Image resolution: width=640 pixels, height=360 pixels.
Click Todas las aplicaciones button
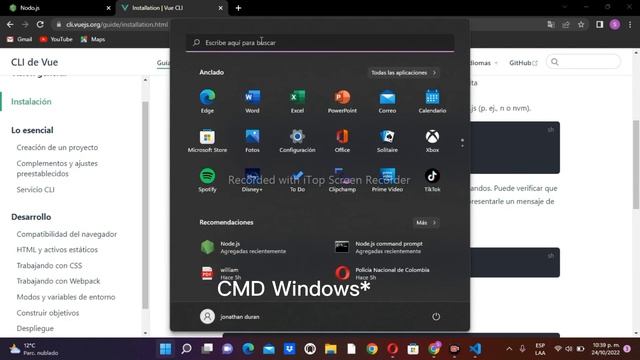[403, 73]
